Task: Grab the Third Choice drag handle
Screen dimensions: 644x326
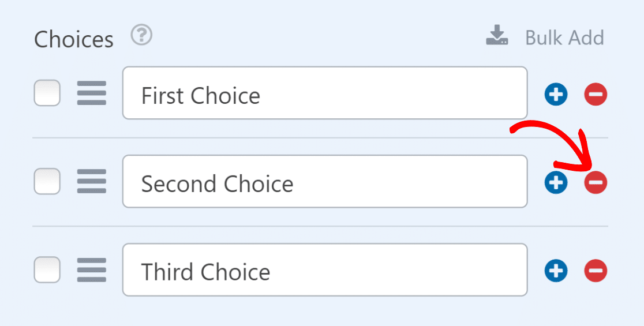Action: pyautogui.click(x=92, y=270)
